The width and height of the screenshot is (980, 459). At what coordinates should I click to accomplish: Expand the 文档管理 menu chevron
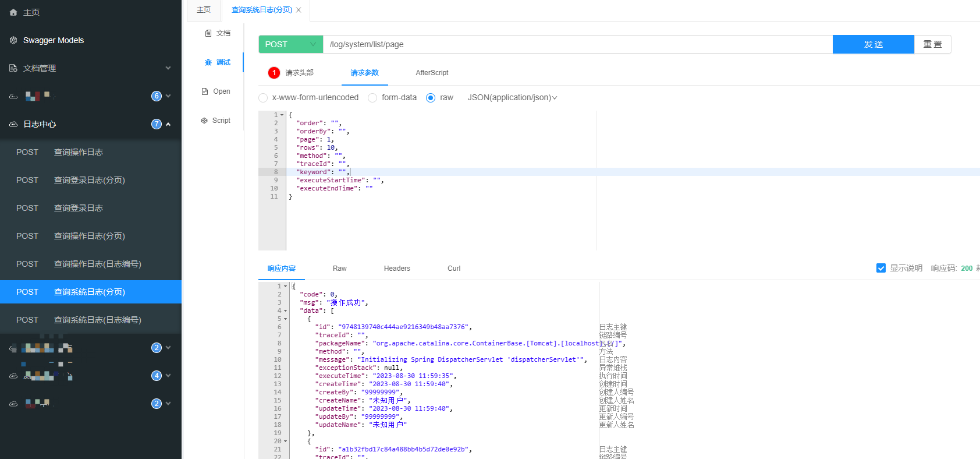coord(168,68)
